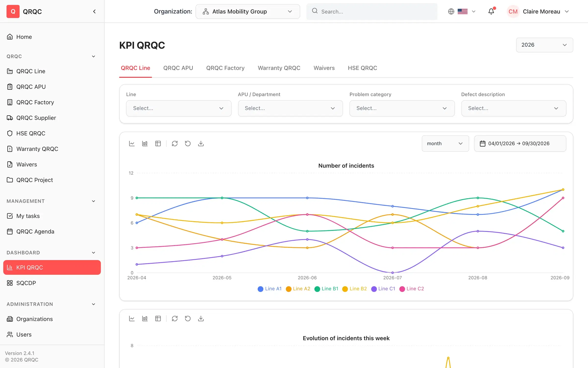Collapse the ADMINISTRATION sidebar section
The image size is (588, 368).
(93, 304)
